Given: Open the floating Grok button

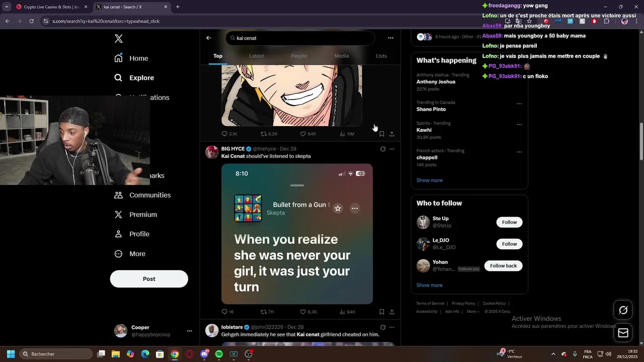Looking at the screenshot, I should pyautogui.click(x=623, y=310).
